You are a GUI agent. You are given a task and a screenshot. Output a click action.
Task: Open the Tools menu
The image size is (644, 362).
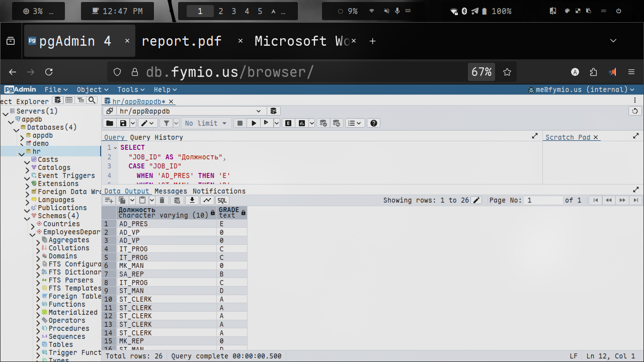[x=131, y=89]
